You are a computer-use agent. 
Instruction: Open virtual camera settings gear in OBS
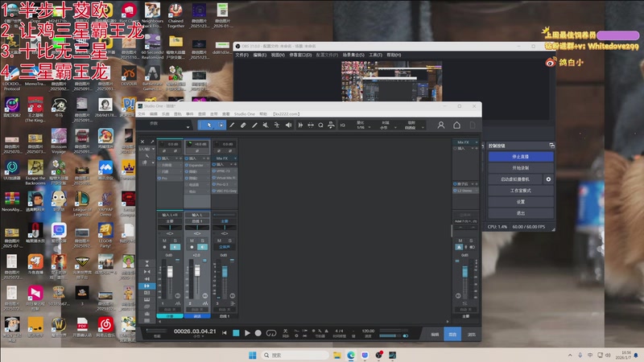pos(548,179)
